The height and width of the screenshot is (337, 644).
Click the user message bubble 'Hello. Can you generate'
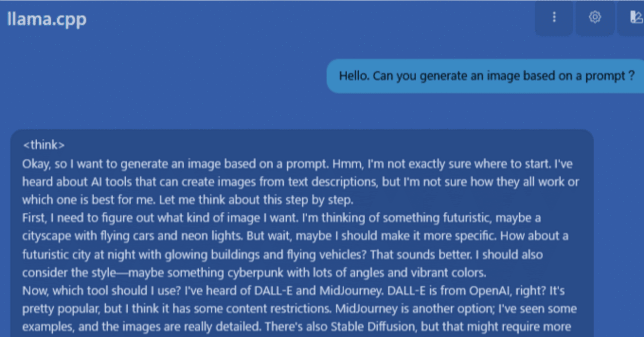(486, 76)
